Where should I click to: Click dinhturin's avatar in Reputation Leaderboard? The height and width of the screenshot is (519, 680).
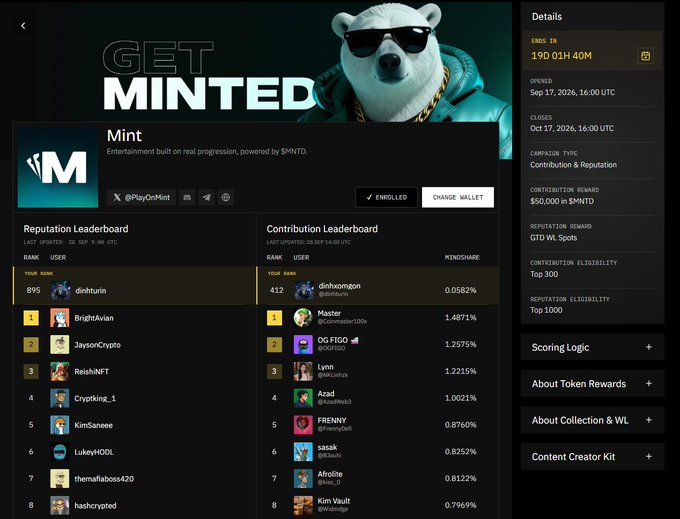point(61,291)
